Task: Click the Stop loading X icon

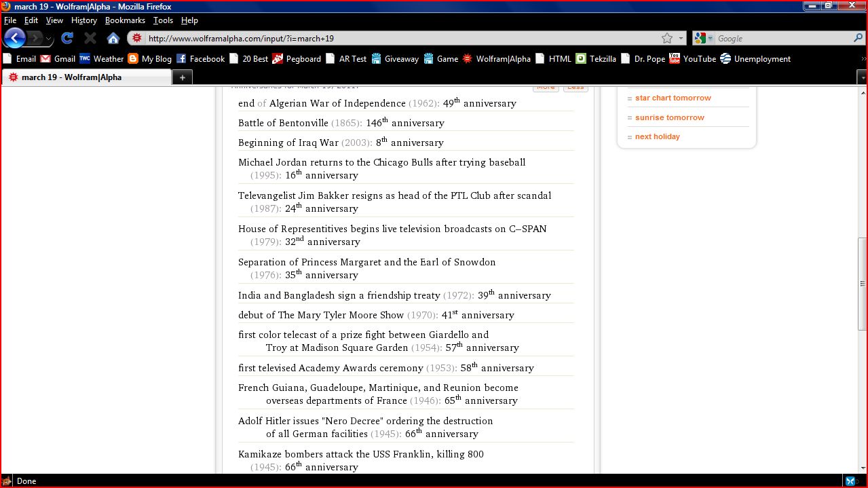Action: (90, 39)
